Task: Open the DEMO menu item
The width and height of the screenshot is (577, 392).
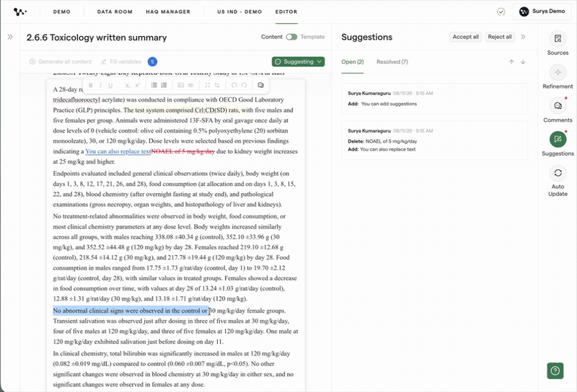Action: (62, 12)
